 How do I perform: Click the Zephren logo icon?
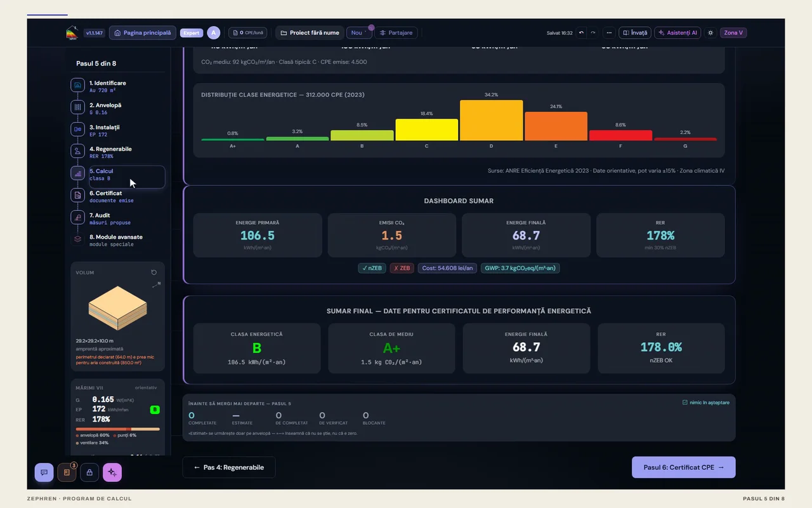[x=72, y=32]
